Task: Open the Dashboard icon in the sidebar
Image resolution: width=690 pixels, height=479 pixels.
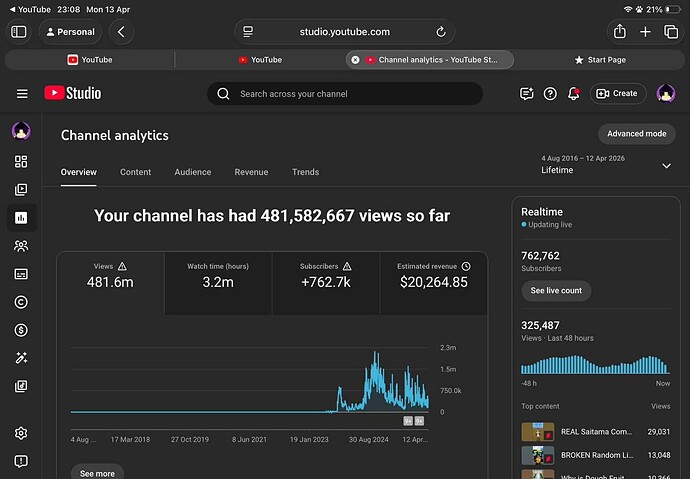Action: click(21, 161)
